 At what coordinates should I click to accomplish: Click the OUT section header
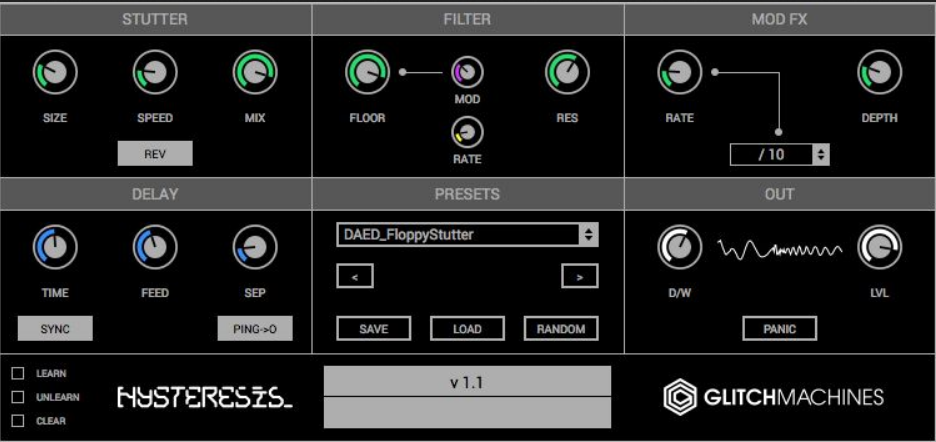780,194
